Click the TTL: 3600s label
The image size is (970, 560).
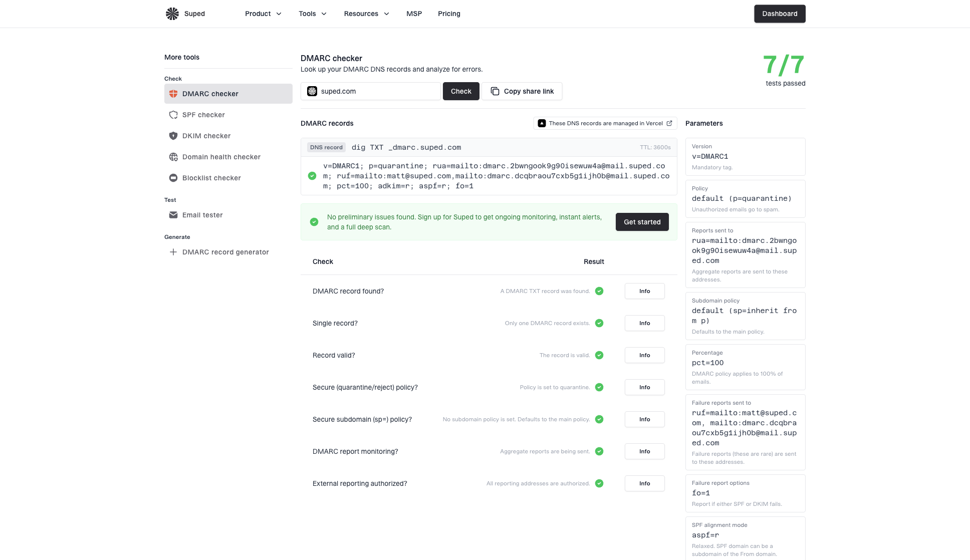655,147
